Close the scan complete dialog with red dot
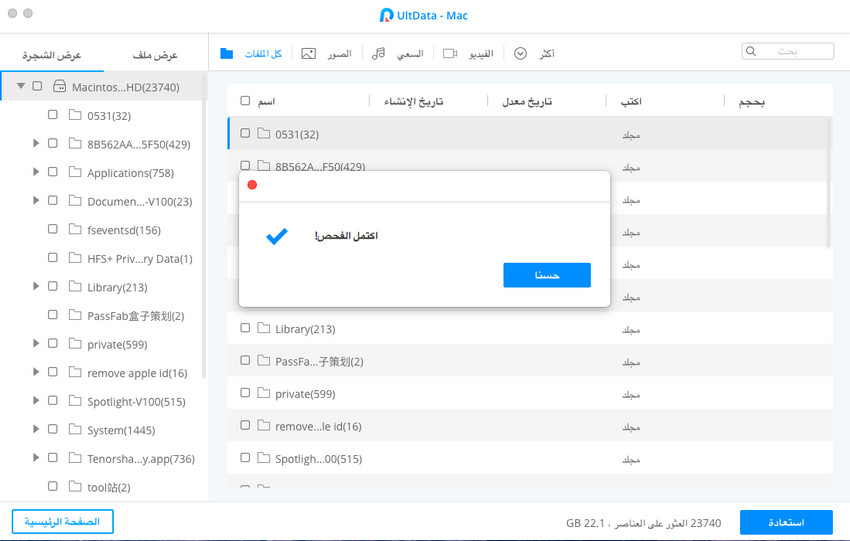The width and height of the screenshot is (850, 541). [252, 185]
